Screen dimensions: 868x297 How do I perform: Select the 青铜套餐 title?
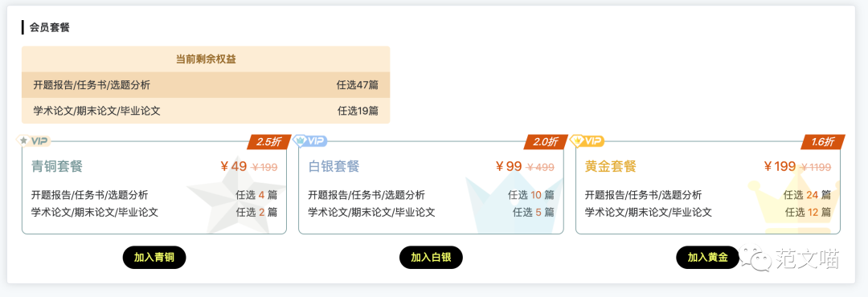click(57, 166)
